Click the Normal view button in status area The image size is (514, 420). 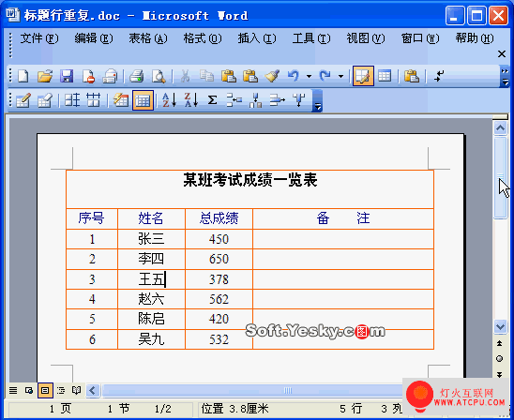coord(13,390)
